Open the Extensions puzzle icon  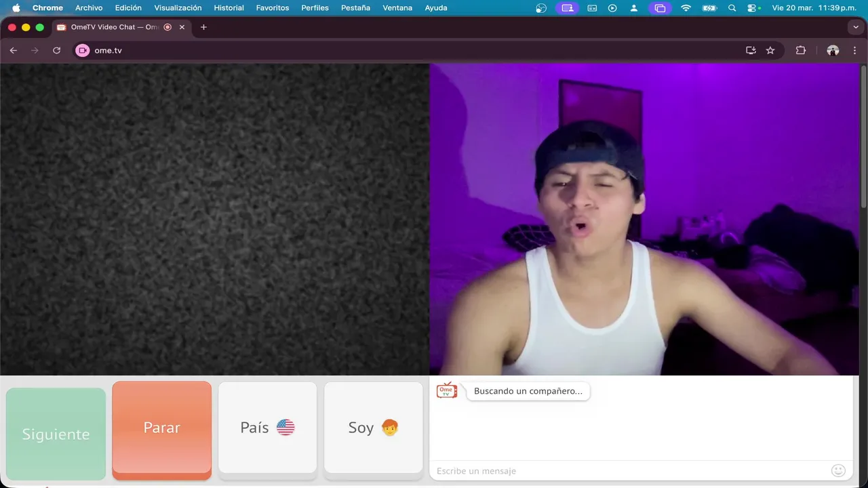801,50
